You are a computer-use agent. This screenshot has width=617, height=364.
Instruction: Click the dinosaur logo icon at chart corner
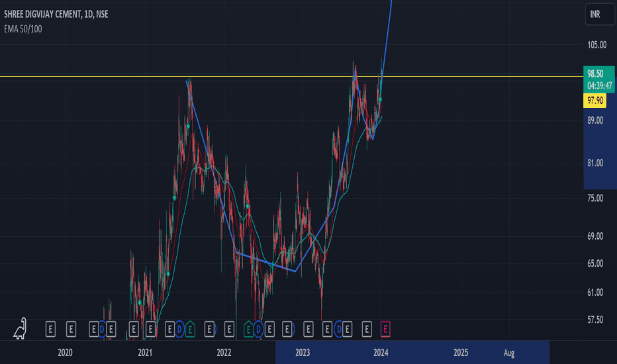[20, 328]
